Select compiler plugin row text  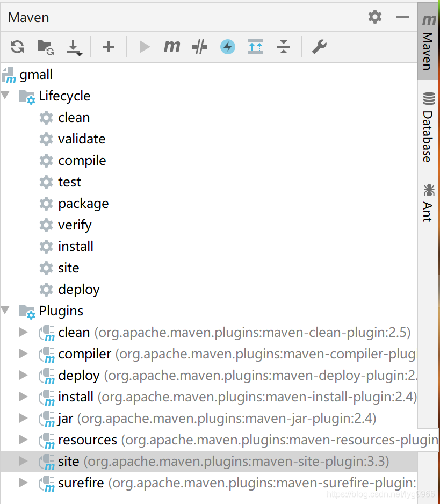pyautogui.click(x=237, y=354)
